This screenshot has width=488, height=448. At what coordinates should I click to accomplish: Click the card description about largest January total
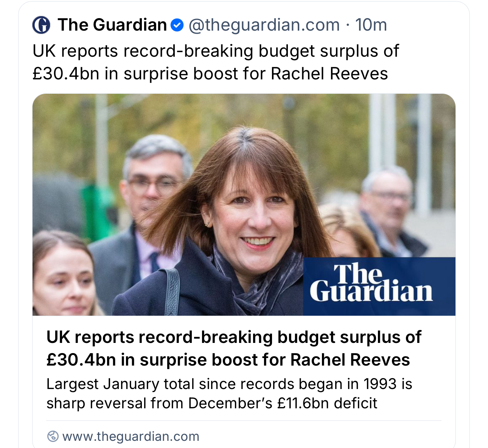coord(229,394)
